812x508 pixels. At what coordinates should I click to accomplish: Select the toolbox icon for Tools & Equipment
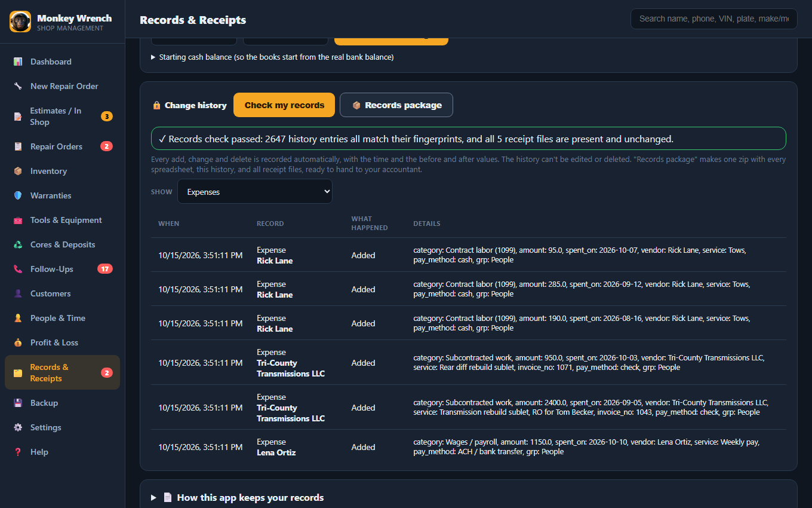[x=18, y=220]
